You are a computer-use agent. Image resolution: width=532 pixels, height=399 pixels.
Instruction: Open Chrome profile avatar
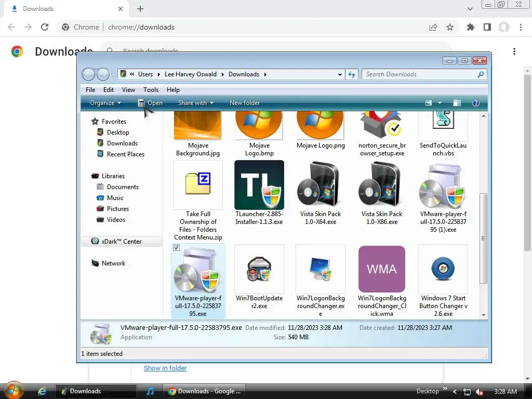(x=504, y=27)
